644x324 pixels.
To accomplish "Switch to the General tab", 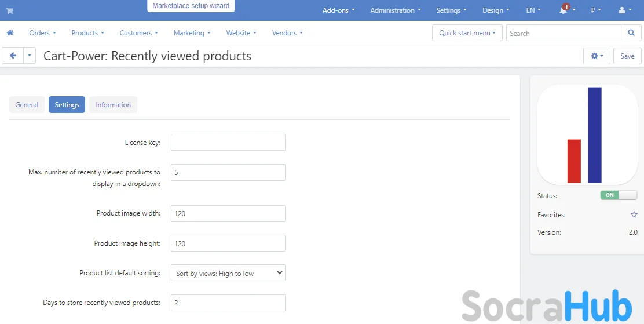I will tap(27, 105).
